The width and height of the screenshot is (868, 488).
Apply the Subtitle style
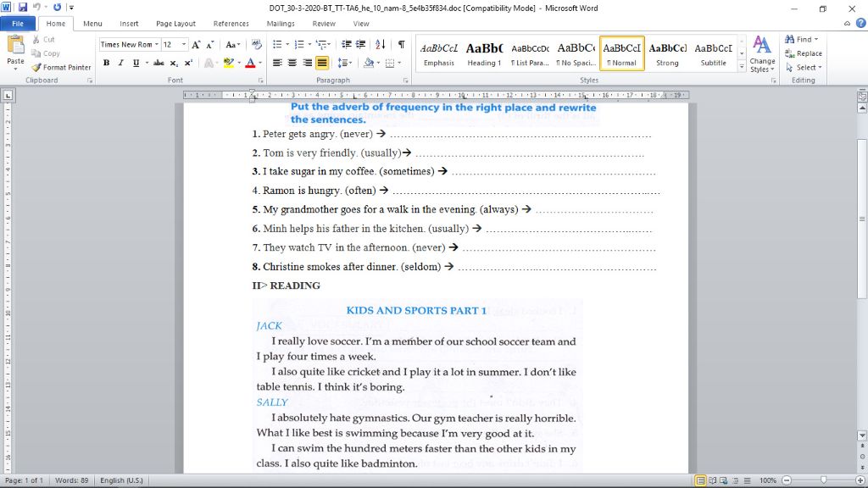pos(714,53)
